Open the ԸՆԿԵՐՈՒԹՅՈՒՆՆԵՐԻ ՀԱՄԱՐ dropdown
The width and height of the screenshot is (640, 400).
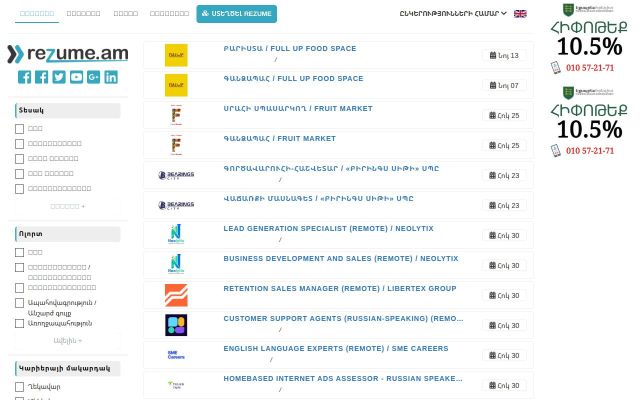[453, 13]
